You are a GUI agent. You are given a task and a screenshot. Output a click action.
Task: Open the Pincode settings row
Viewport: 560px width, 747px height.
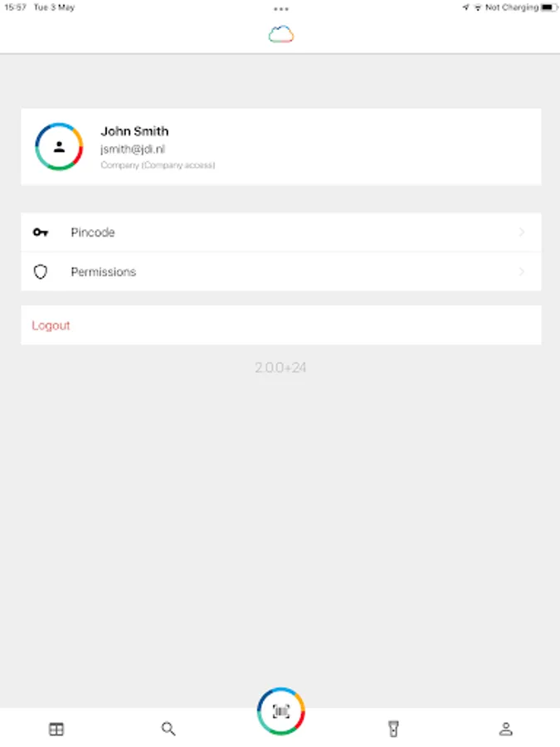(x=281, y=232)
